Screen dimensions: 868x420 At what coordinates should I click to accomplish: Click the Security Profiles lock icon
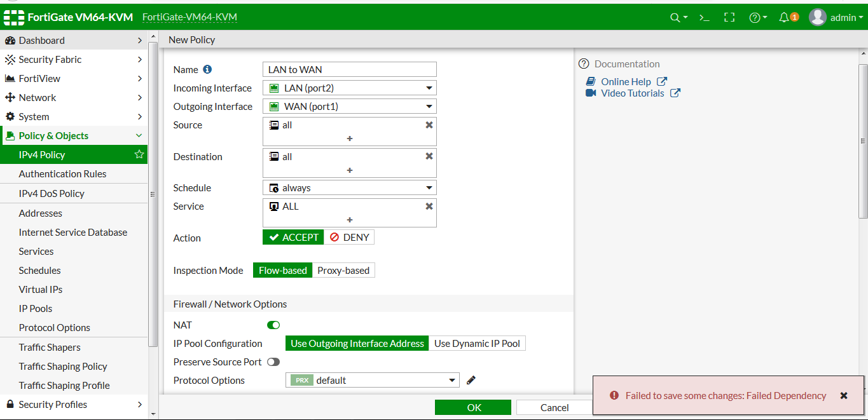[x=10, y=404]
